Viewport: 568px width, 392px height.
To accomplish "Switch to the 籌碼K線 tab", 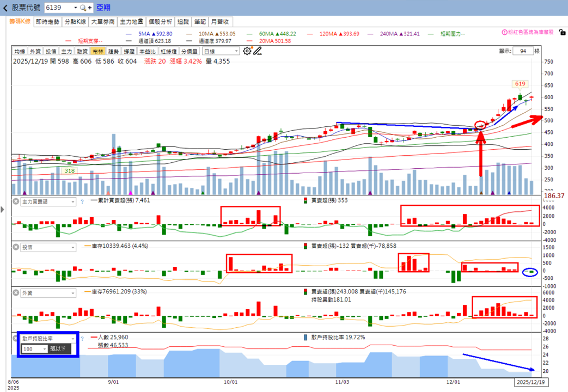I will (20, 21).
